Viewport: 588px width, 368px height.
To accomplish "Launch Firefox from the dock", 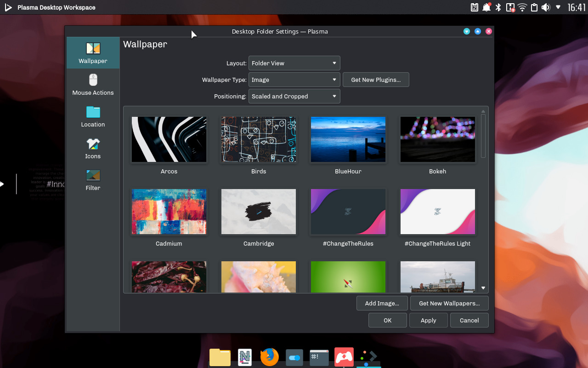I will pos(269,357).
